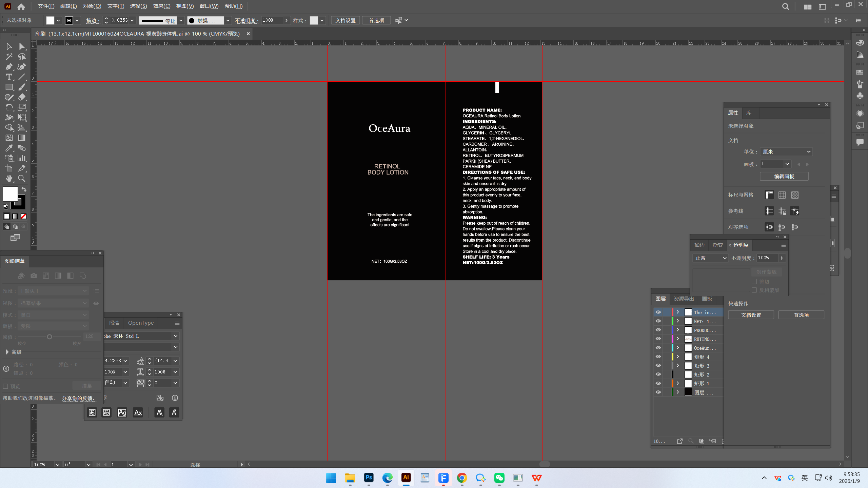Select the Line Segment tool

22,77
